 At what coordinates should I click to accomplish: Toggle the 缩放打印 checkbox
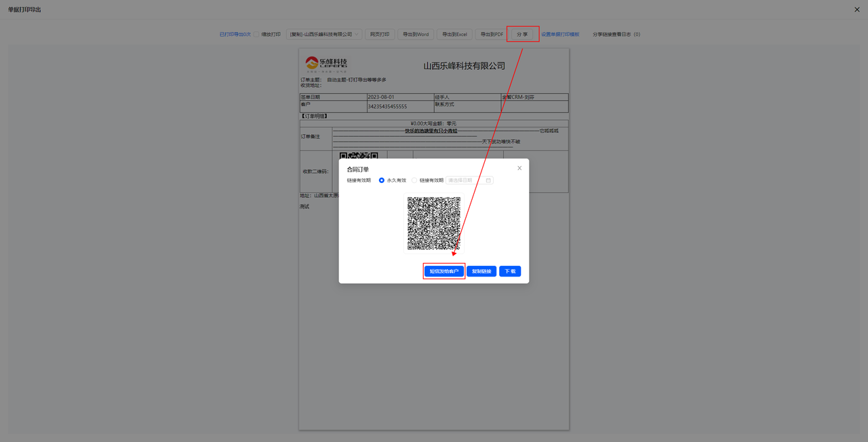(x=257, y=34)
